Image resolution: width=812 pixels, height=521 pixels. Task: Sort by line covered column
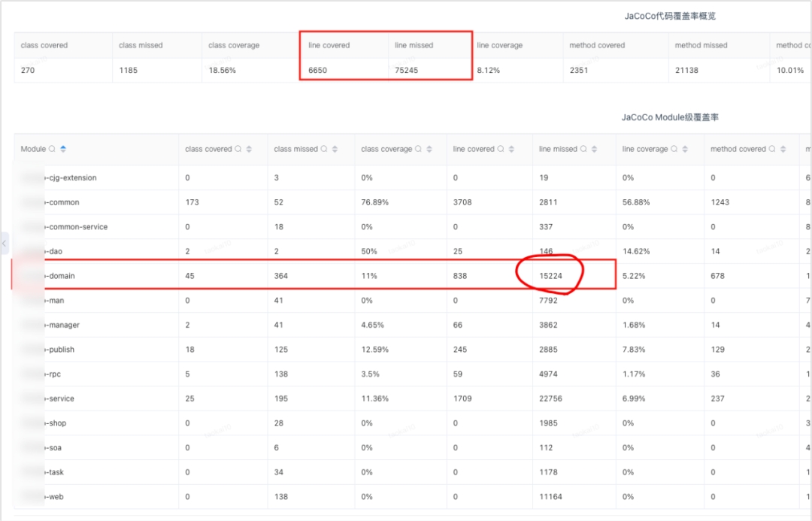[x=512, y=149]
